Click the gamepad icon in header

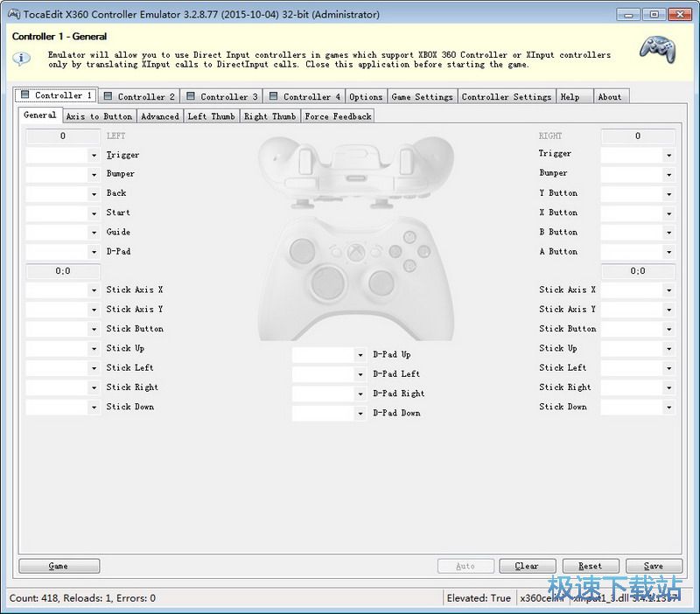click(x=656, y=49)
